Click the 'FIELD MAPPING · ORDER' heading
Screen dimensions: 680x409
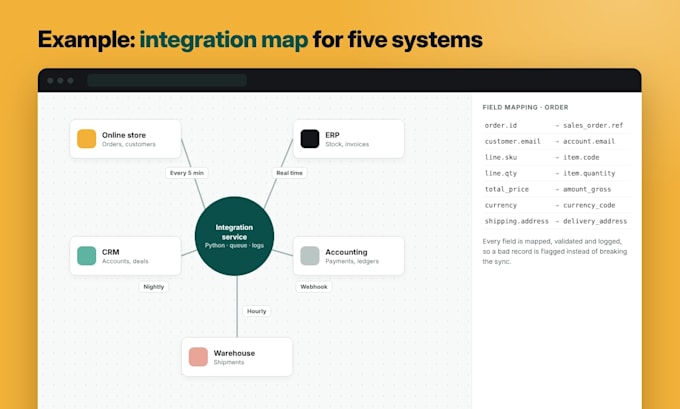point(525,107)
